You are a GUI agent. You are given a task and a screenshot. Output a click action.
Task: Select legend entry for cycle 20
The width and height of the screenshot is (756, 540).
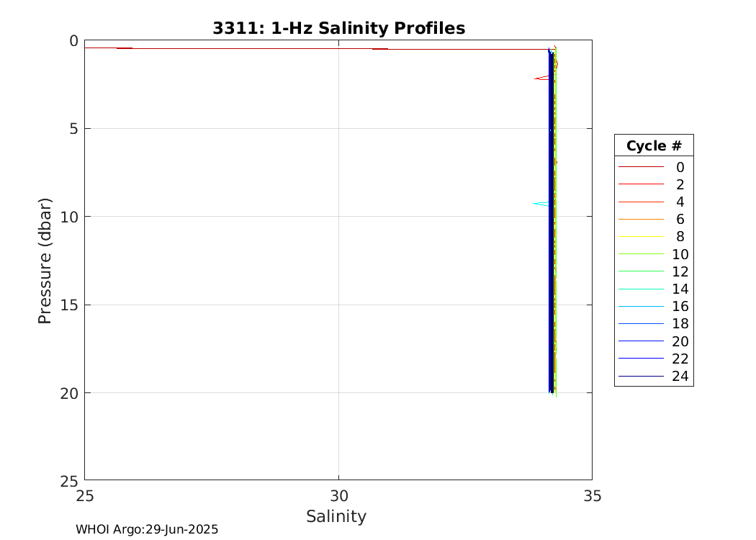coord(654,341)
